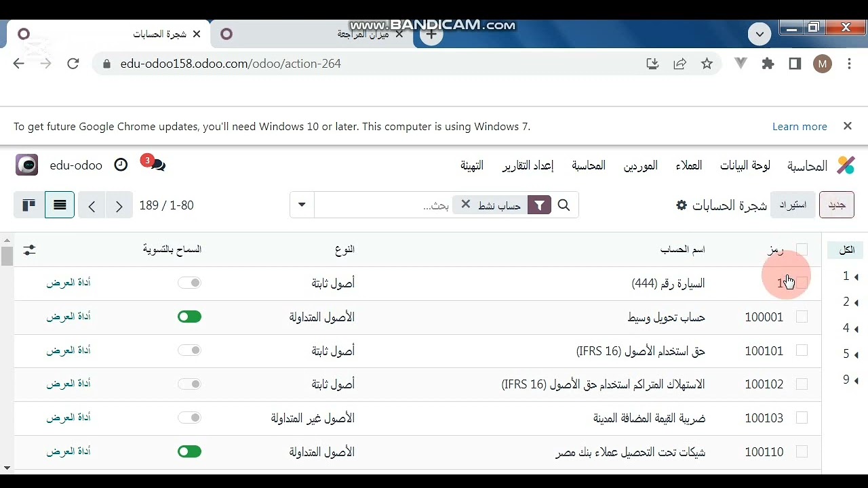This screenshot has height=488, width=868.
Task: Switch to kanban view
Action: (28, 205)
